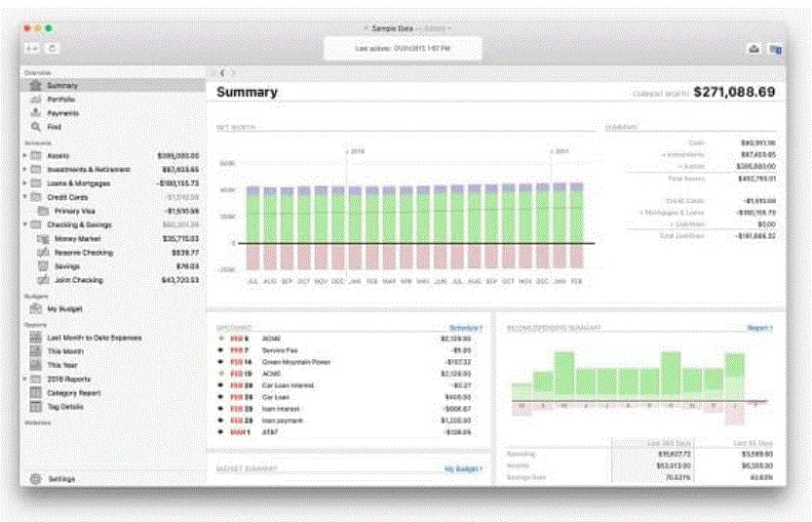
Task: Expand the 2016 Reports folder
Action: 24,379
